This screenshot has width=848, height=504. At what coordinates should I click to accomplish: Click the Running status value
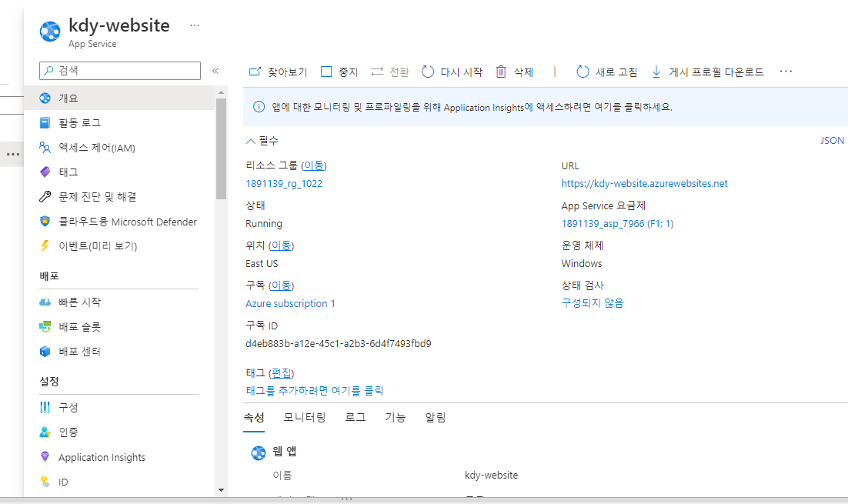click(x=263, y=224)
